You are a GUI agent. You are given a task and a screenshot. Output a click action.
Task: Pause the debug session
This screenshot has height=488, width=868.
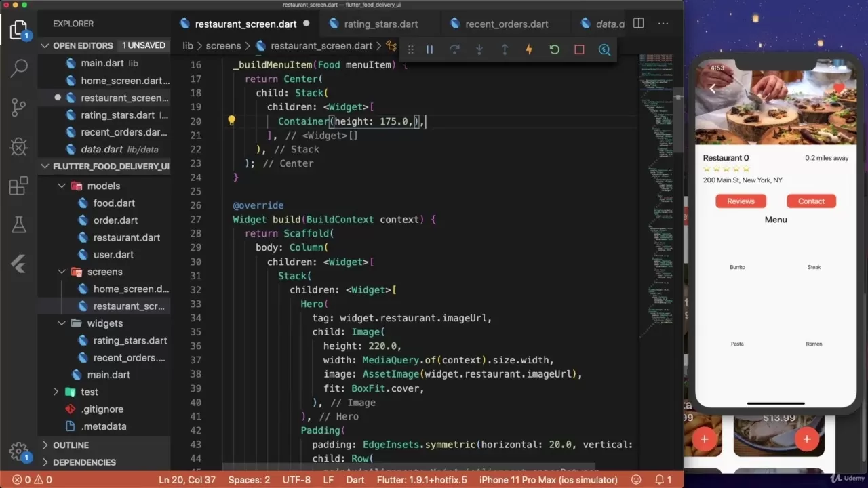pyautogui.click(x=429, y=49)
